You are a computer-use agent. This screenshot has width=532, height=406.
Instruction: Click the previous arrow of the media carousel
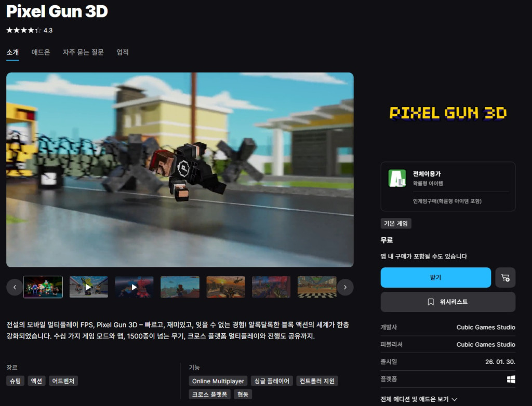click(x=15, y=287)
